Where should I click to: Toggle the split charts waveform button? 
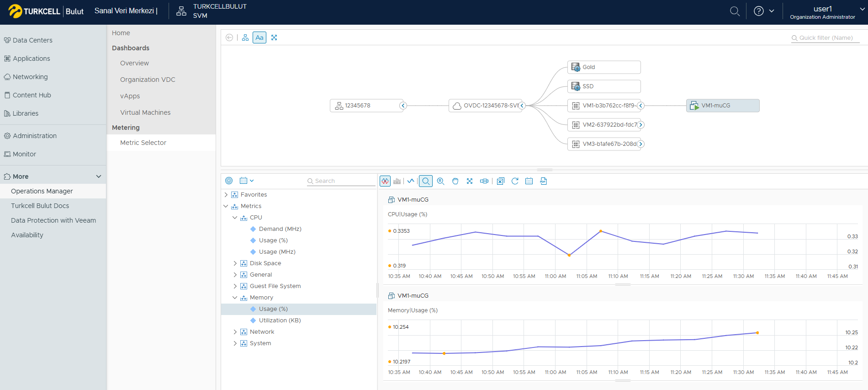pos(385,181)
